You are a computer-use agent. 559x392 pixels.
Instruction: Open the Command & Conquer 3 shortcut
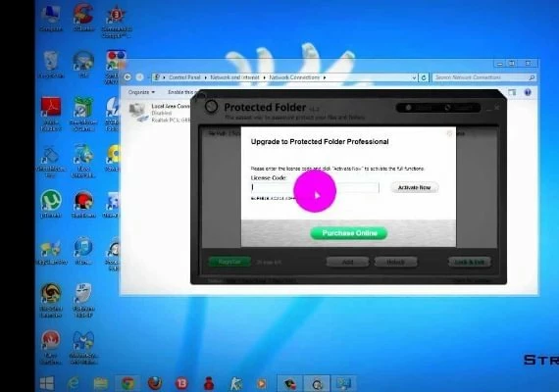[x=117, y=22]
